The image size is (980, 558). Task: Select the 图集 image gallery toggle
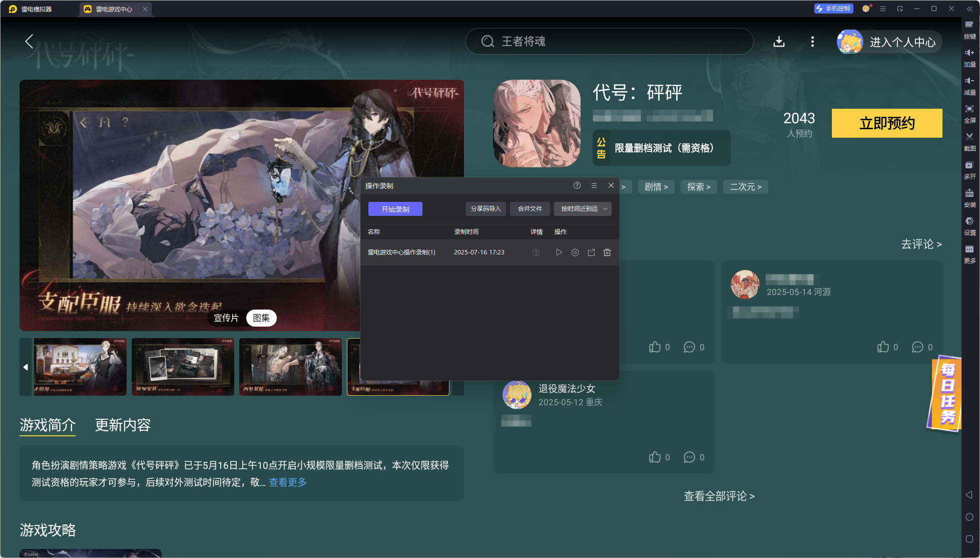click(x=261, y=318)
